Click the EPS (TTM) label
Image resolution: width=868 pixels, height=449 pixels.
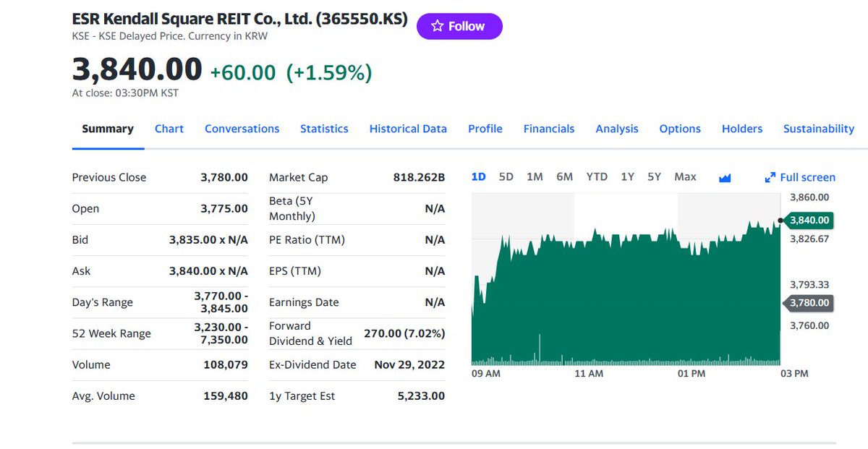pos(295,271)
